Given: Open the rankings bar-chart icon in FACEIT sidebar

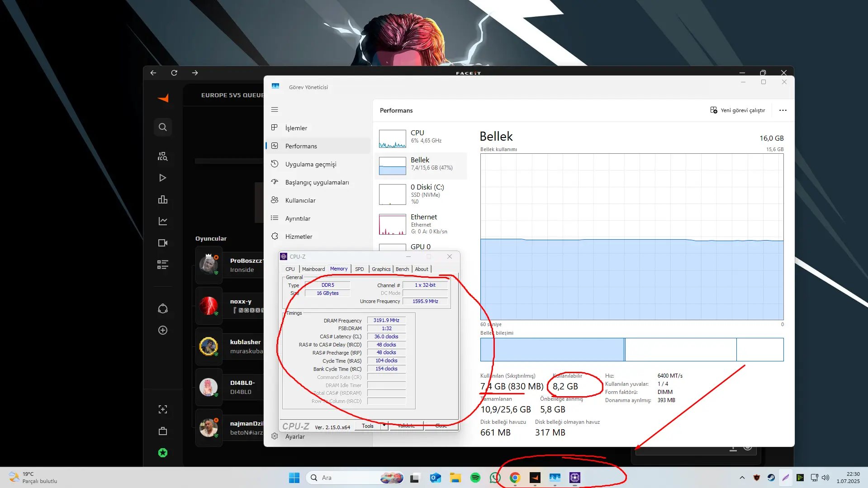Looking at the screenshot, I should tap(163, 199).
